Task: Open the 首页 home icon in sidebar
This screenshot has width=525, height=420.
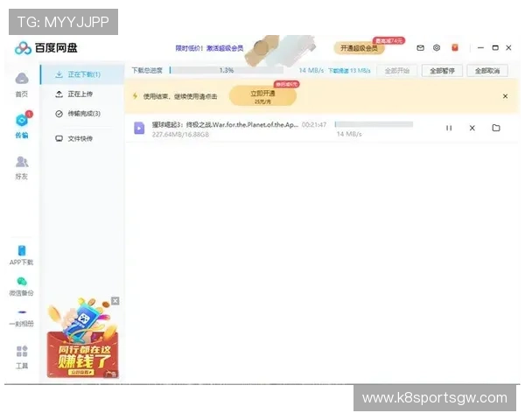Action: (x=22, y=79)
